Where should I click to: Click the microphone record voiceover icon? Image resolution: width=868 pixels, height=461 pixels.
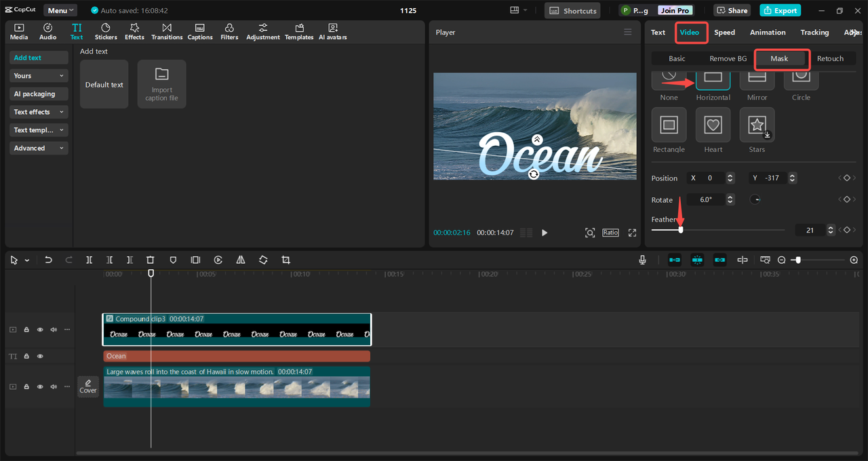642,260
